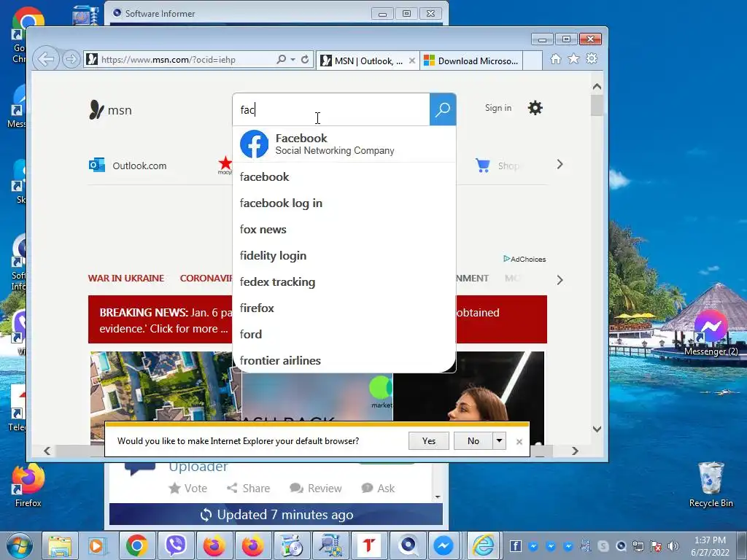The width and height of the screenshot is (747, 560).
Task: Show more MSN shortcuts with right chevron
Action: (560, 165)
